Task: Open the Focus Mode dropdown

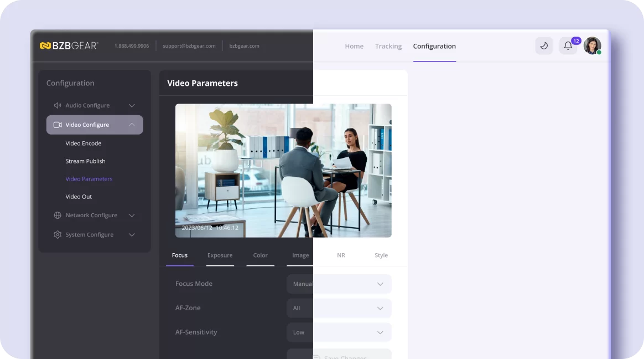Action: (339, 284)
